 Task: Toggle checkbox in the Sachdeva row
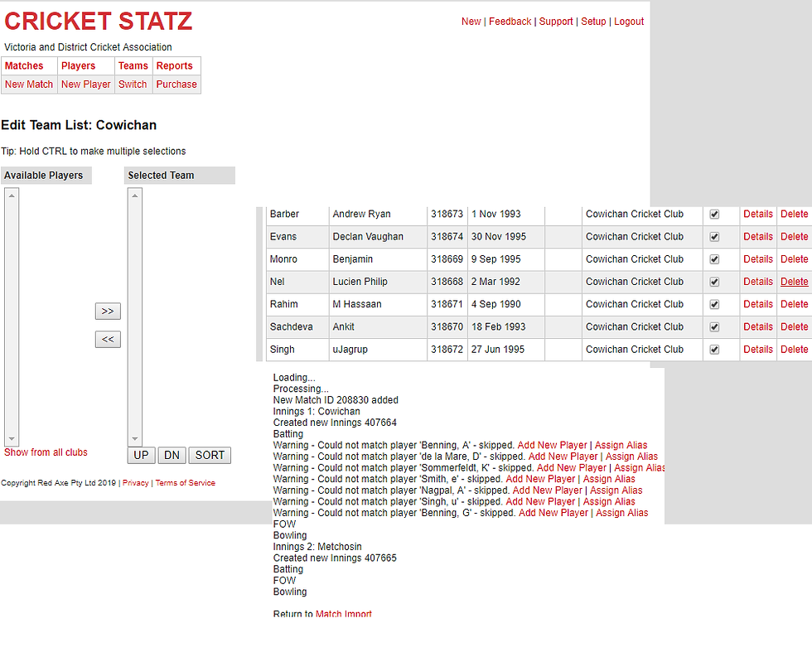coord(714,326)
